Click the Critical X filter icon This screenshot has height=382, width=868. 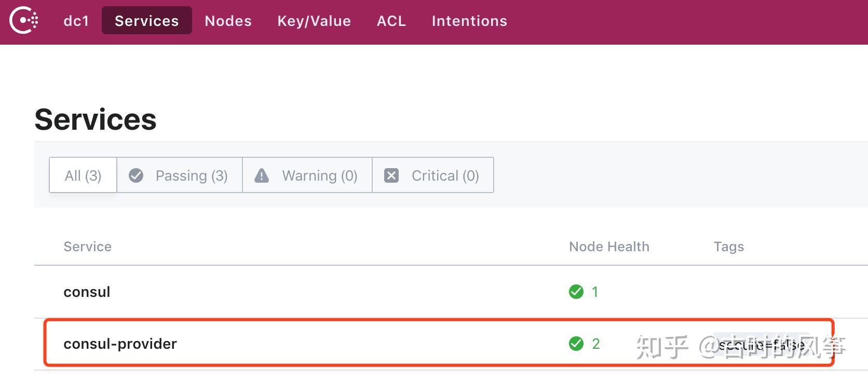391,175
